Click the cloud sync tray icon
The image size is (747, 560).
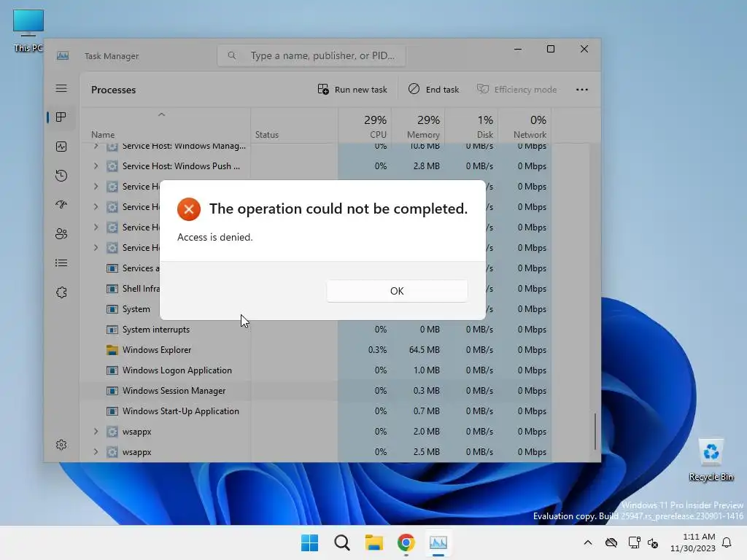(611, 542)
